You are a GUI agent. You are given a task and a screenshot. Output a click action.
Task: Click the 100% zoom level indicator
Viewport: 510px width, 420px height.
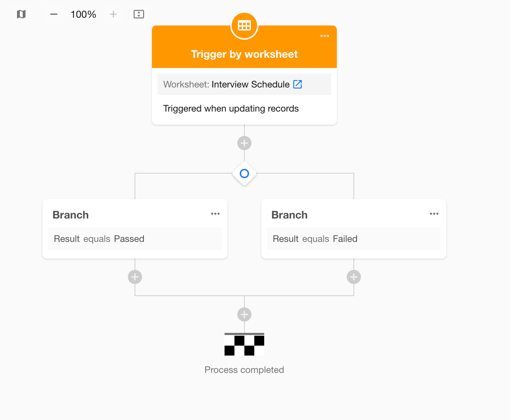click(84, 14)
